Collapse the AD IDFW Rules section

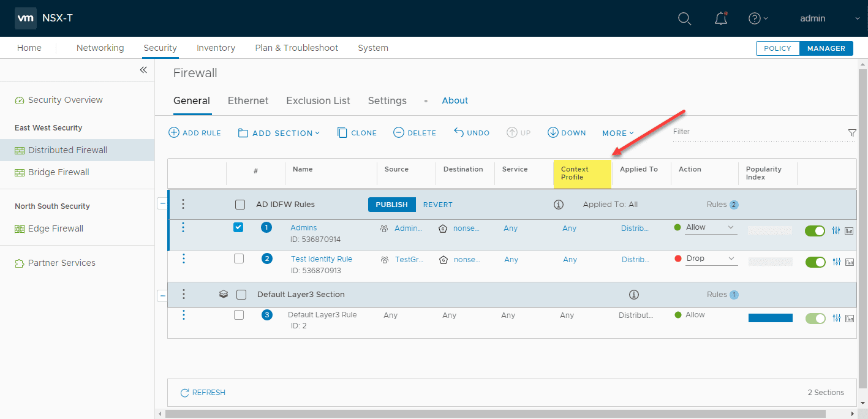point(162,204)
